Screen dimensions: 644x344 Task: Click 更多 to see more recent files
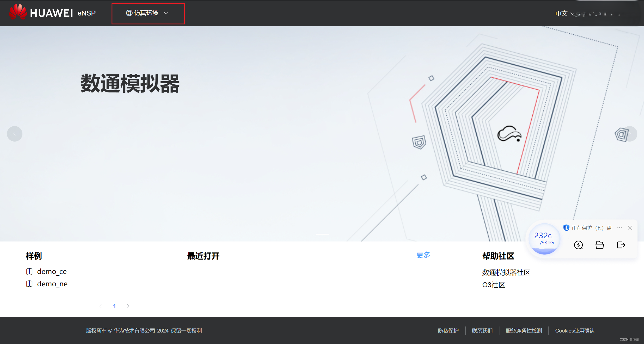[x=423, y=255]
